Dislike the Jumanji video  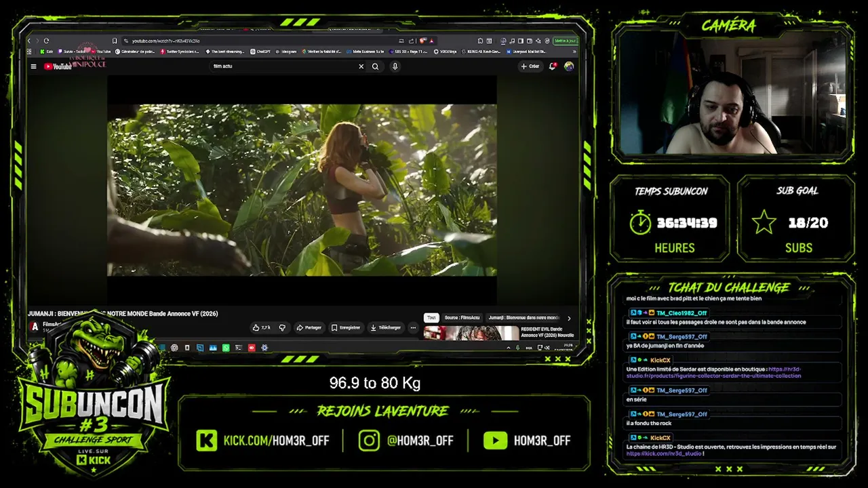pos(282,327)
